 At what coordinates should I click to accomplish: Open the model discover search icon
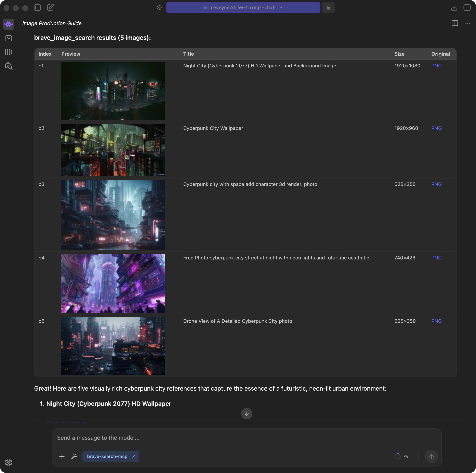[x=8, y=66]
